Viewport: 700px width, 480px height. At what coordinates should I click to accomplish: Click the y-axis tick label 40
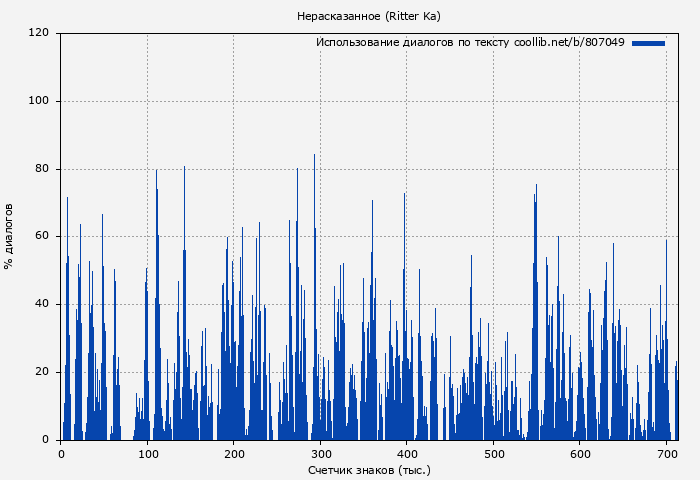43,304
